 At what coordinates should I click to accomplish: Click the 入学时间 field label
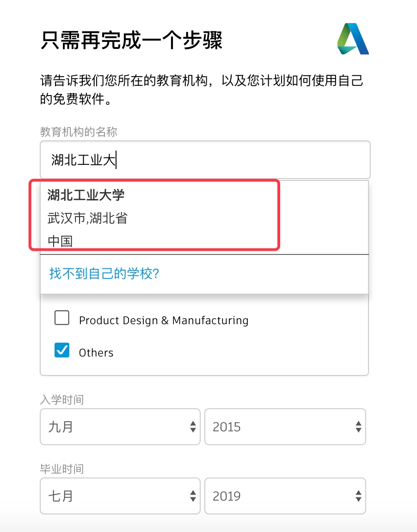click(x=62, y=399)
